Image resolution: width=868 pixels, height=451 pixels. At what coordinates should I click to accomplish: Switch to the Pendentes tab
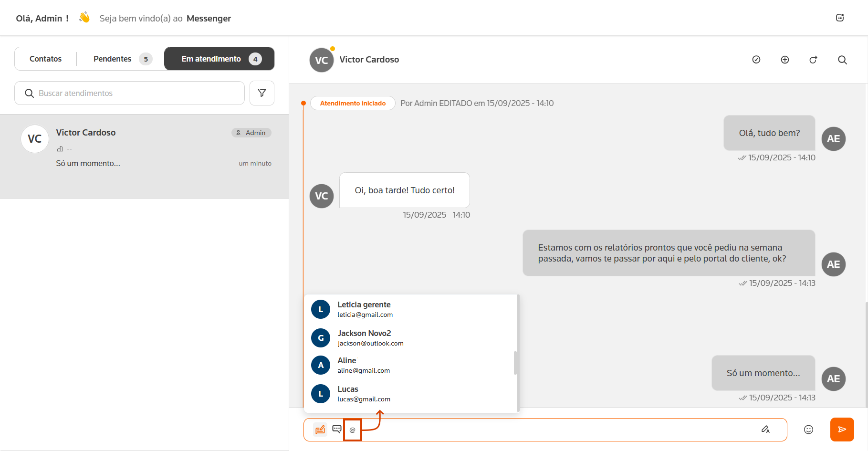113,59
